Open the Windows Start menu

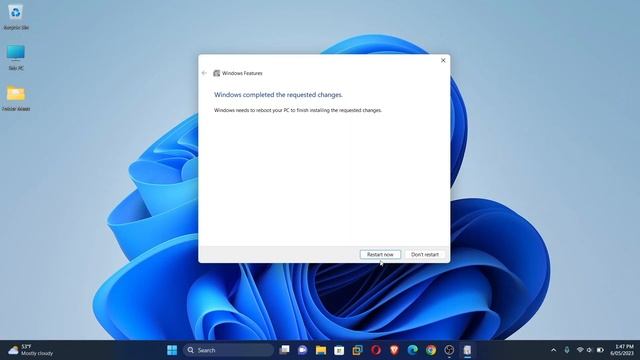point(172,350)
